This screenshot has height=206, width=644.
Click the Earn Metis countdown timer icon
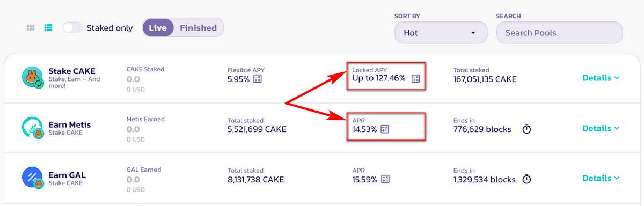527,129
